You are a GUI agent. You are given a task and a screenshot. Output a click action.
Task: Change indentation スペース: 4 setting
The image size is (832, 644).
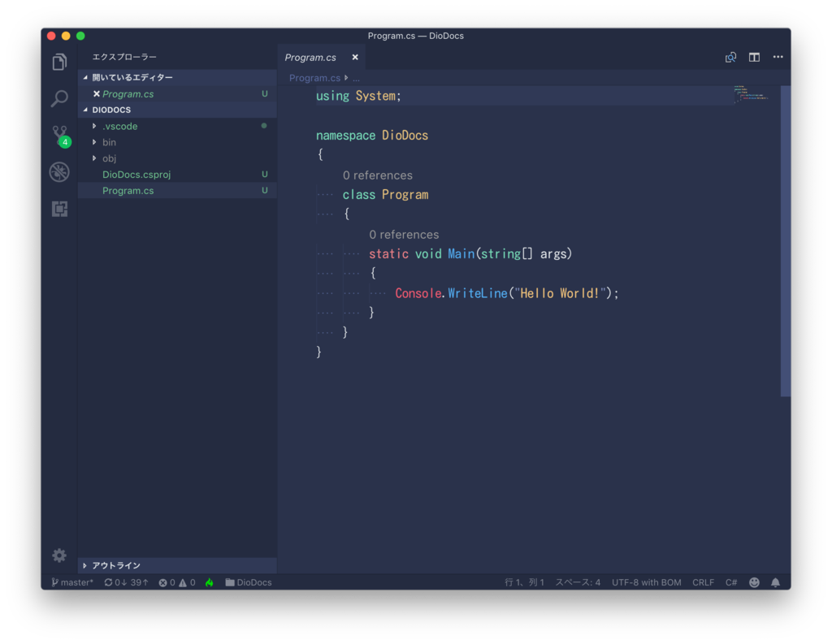click(x=578, y=582)
